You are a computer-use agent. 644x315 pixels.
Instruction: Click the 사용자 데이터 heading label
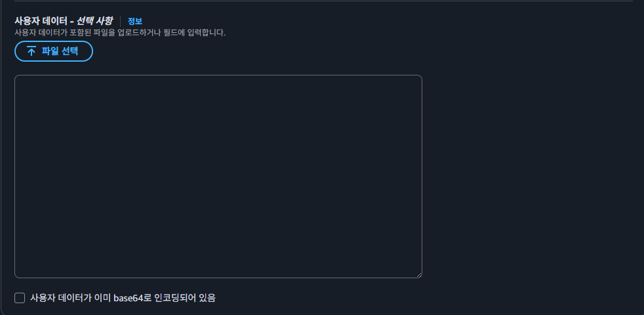pos(41,21)
